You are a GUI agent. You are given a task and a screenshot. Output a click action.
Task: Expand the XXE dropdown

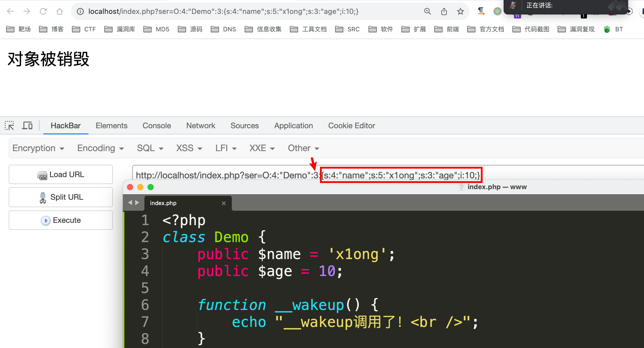[x=262, y=148]
